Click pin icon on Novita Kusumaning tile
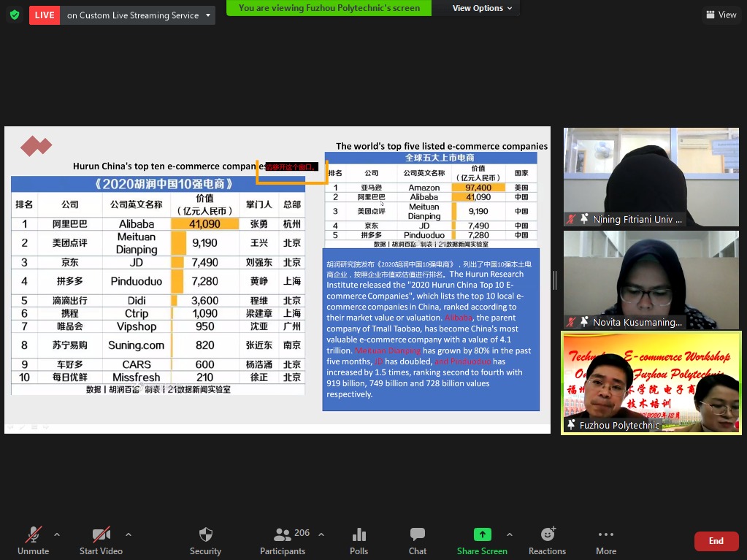Viewport: 747px width, 560px height. tap(584, 322)
